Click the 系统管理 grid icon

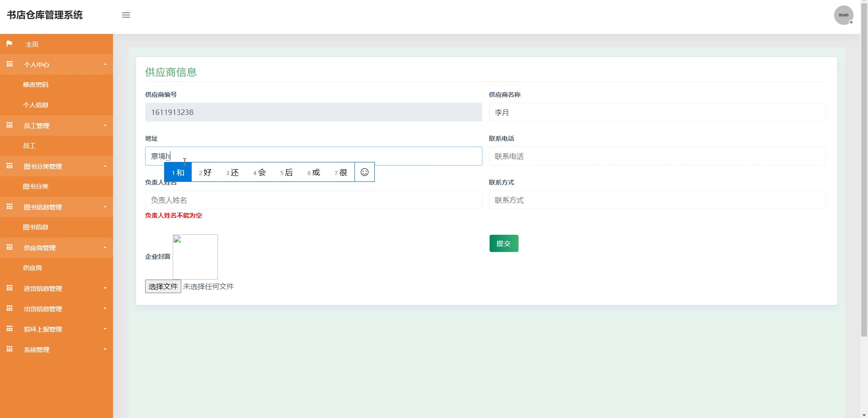click(x=9, y=349)
